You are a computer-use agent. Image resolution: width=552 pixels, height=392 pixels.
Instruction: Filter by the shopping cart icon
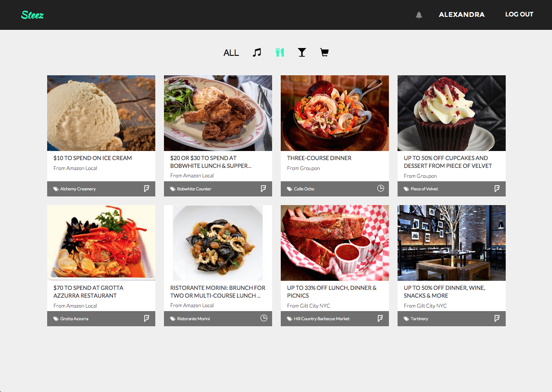click(324, 52)
